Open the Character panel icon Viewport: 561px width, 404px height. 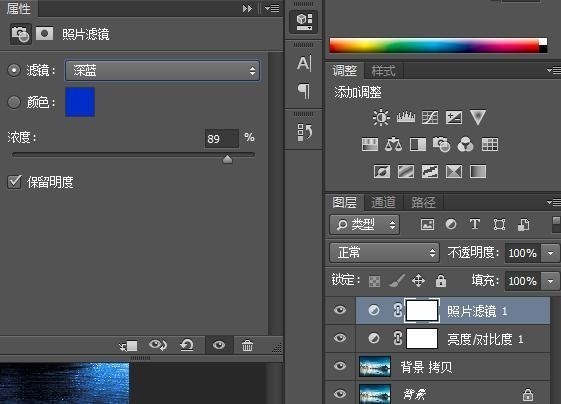pyautogui.click(x=304, y=64)
